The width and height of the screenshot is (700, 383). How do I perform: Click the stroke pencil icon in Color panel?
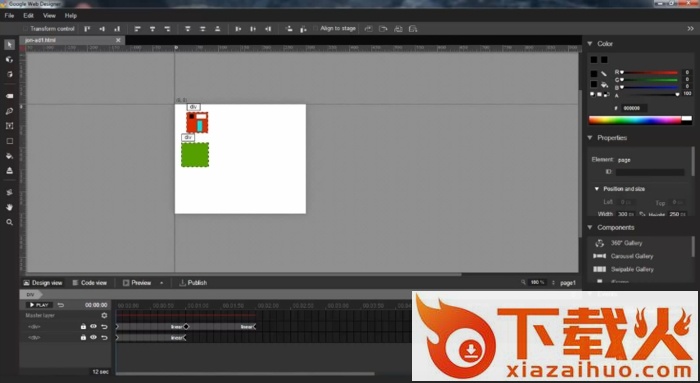click(x=604, y=73)
